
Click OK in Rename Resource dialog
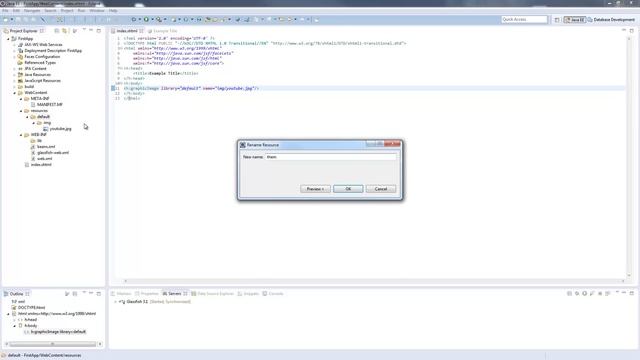(348, 189)
